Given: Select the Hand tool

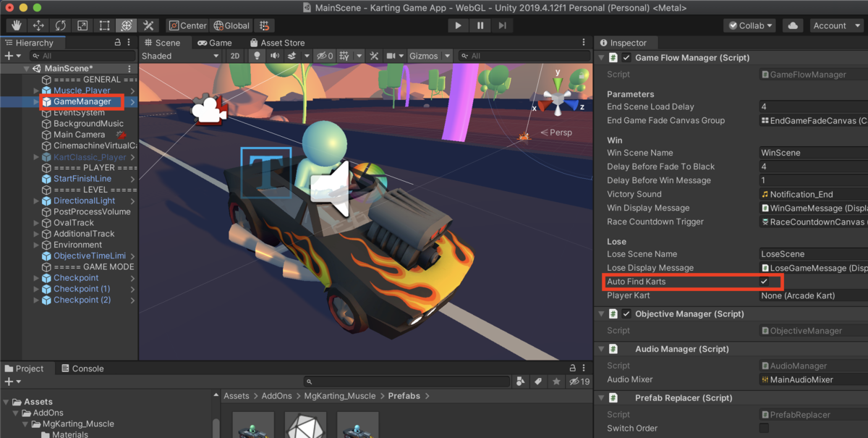Looking at the screenshot, I should tap(17, 25).
